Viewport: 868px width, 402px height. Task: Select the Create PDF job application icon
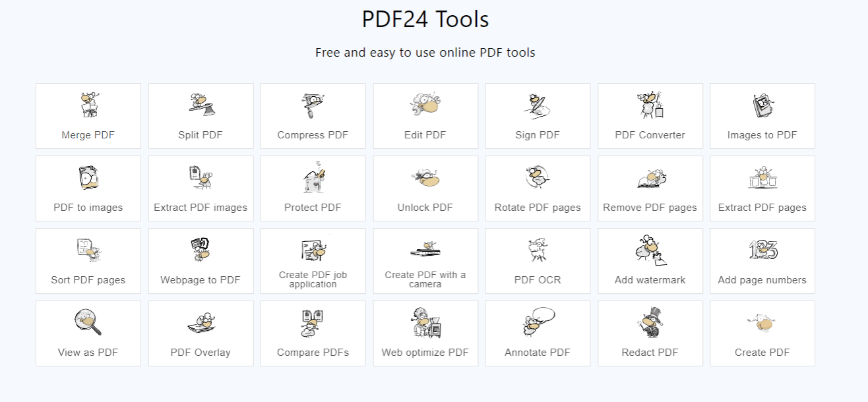[313, 250]
